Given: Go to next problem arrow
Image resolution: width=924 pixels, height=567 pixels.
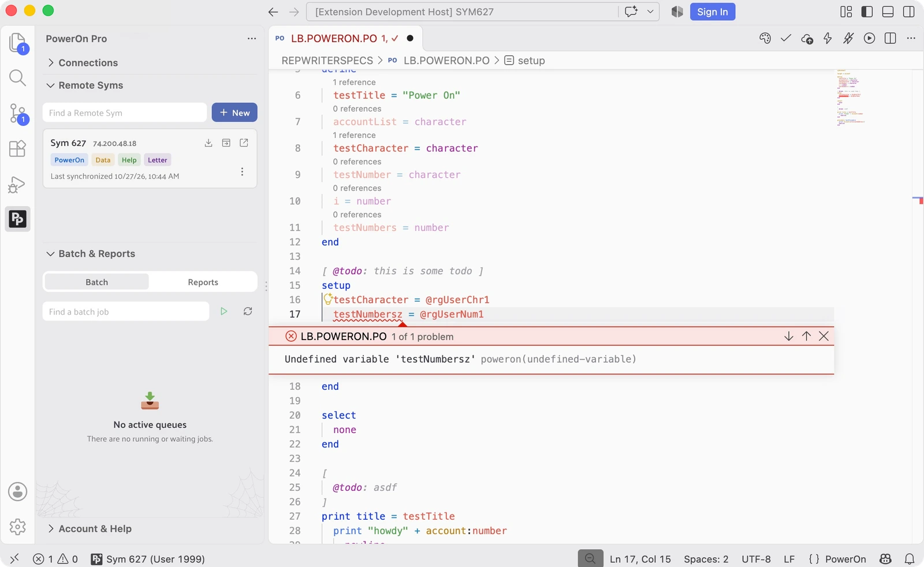Looking at the screenshot, I should pos(789,336).
